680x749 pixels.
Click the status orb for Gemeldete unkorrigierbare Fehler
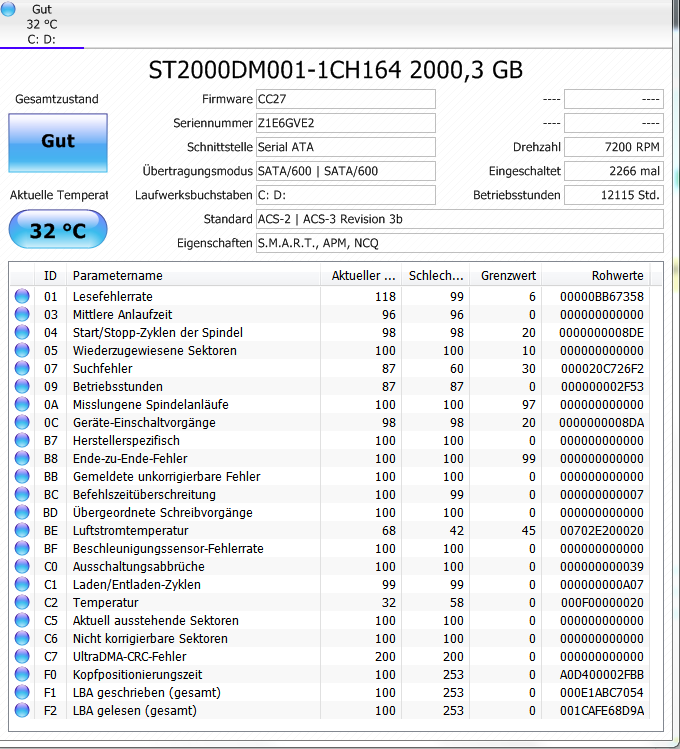click(x=22, y=476)
